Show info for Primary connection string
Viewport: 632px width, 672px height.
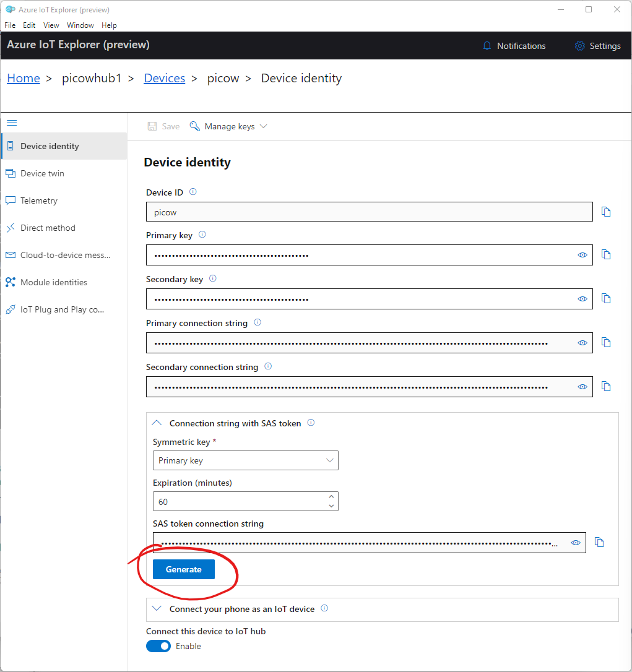[258, 322]
